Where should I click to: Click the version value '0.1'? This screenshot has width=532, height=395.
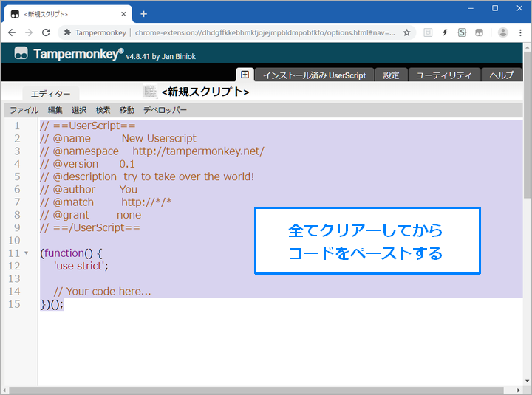coord(127,164)
